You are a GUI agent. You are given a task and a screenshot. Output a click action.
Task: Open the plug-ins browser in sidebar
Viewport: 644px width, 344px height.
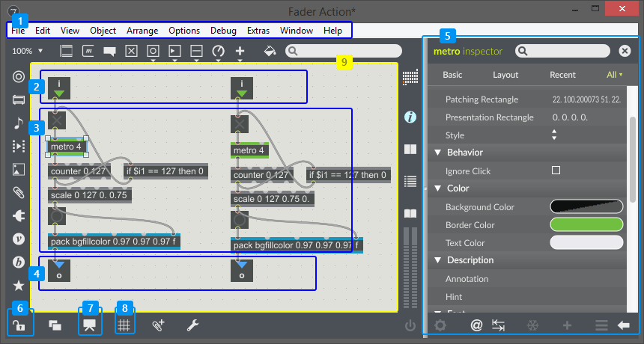coord(19,215)
